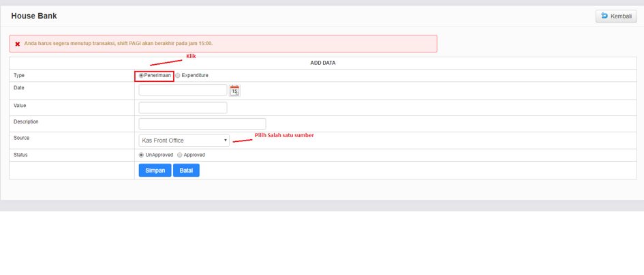
Task: Click the ADD DATA table header
Action: pos(322,63)
